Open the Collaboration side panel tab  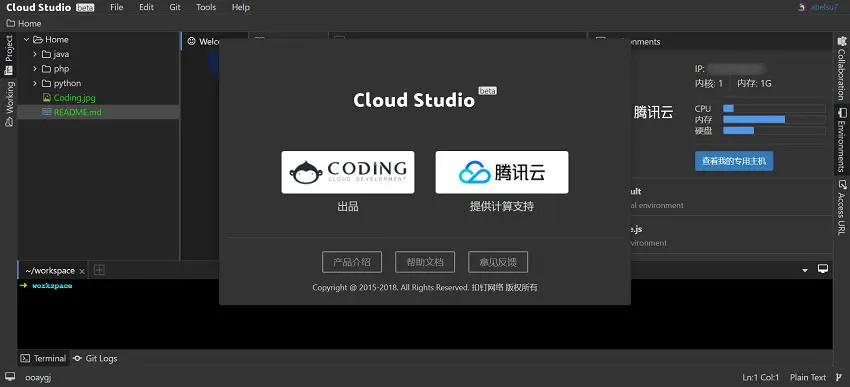(x=841, y=68)
